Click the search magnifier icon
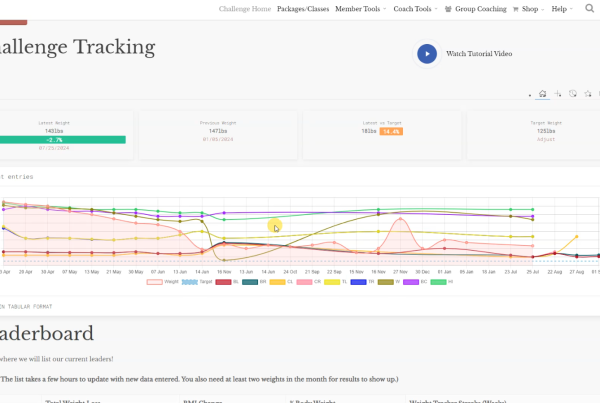The image size is (600, 403). 590,9
